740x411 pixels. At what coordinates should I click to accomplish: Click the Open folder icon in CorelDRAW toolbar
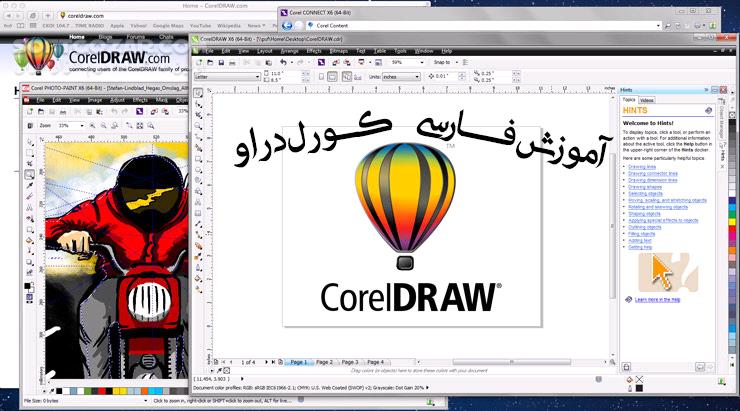(x=210, y=62)
